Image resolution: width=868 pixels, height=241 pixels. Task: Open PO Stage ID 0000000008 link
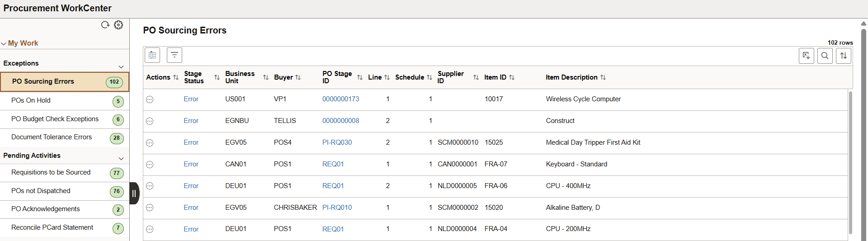click(340, 121)
